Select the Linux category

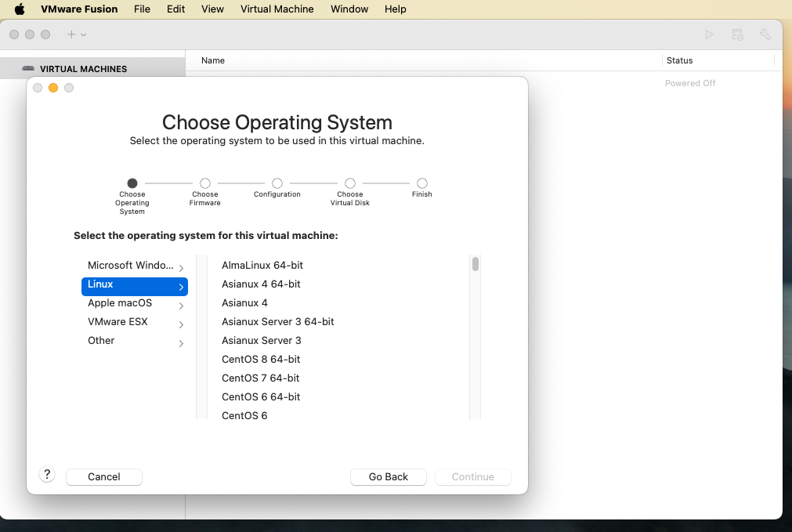click(x=135, y=287)
